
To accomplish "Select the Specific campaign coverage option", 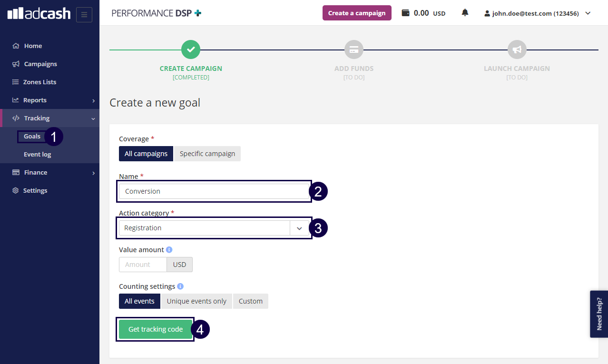I will [x=207, y=154].
